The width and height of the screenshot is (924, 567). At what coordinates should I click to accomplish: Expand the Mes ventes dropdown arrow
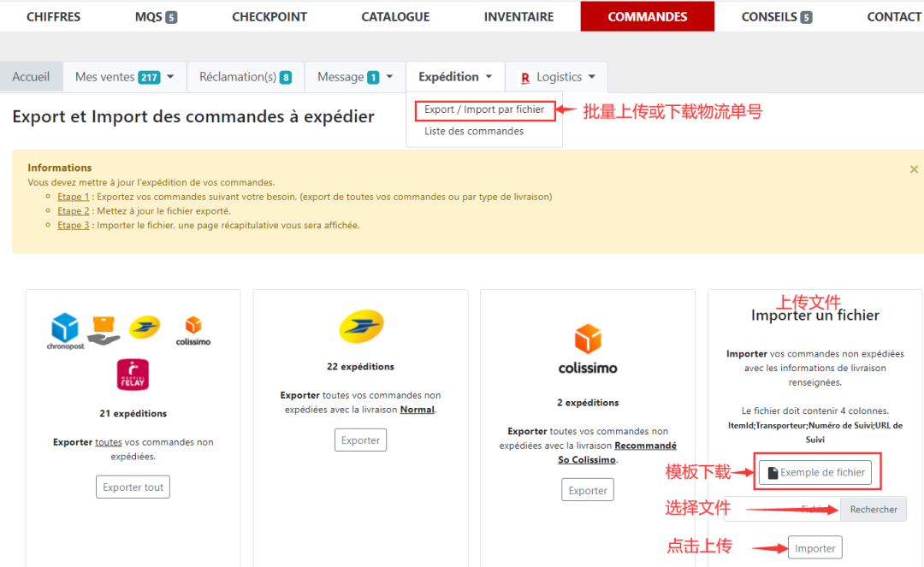pos(170,77)
